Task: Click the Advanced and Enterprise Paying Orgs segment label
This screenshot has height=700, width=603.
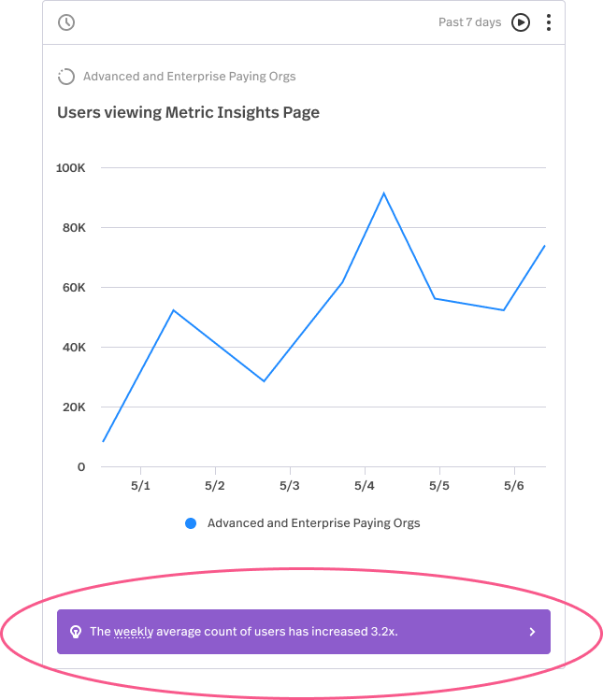Action: point(190,77)
